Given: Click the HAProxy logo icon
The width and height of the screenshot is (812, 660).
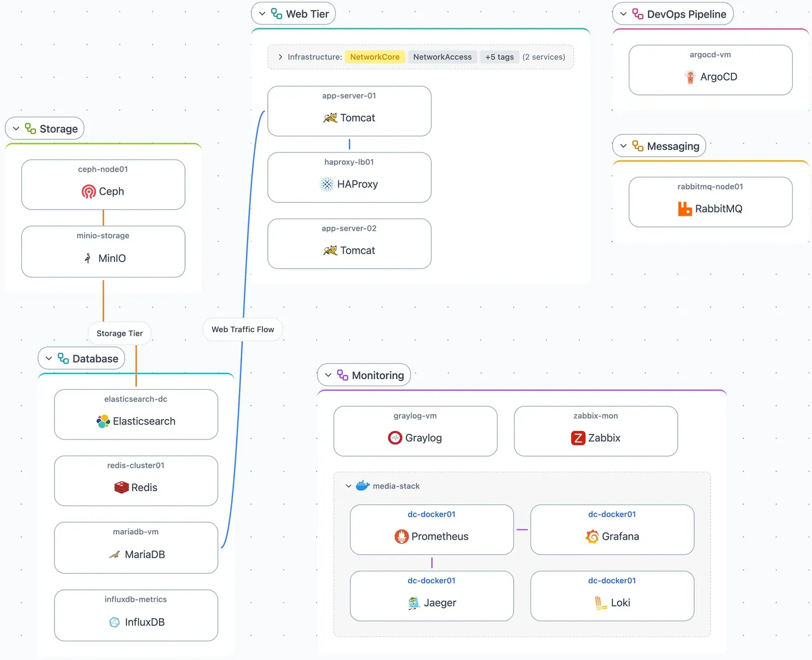Looking at the screenshot, I should click(327, 184).
